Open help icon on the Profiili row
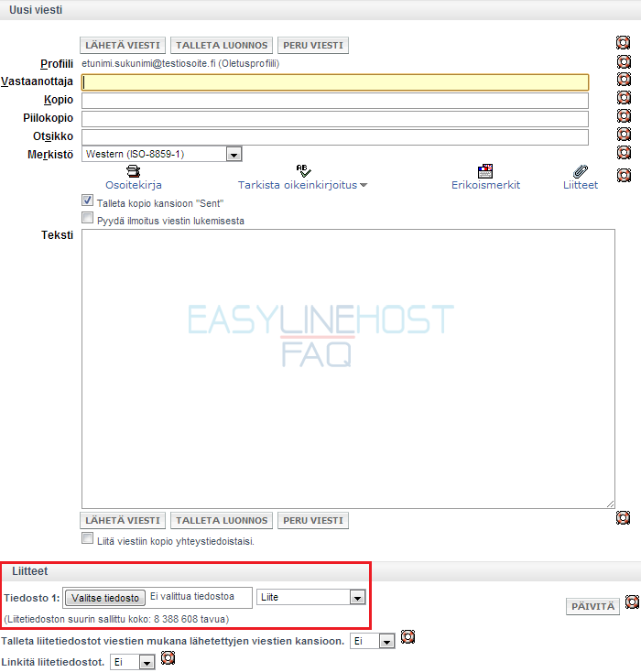641x672 pixels. coord(624,61)
